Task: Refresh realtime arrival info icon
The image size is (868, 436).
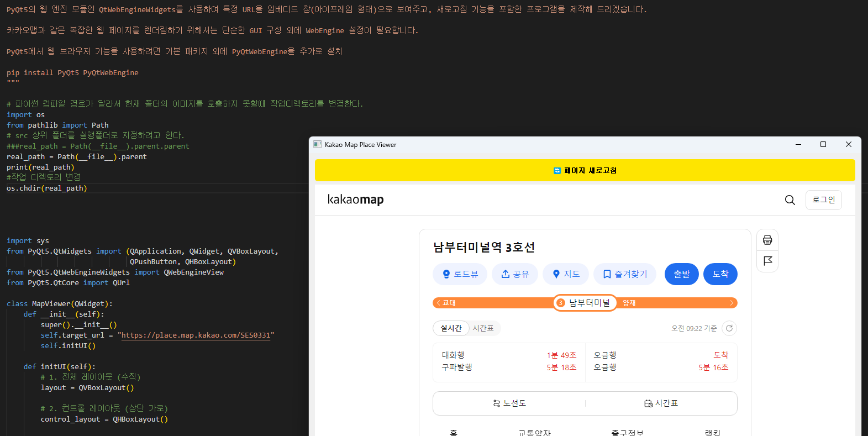Action: coord(729,328)
